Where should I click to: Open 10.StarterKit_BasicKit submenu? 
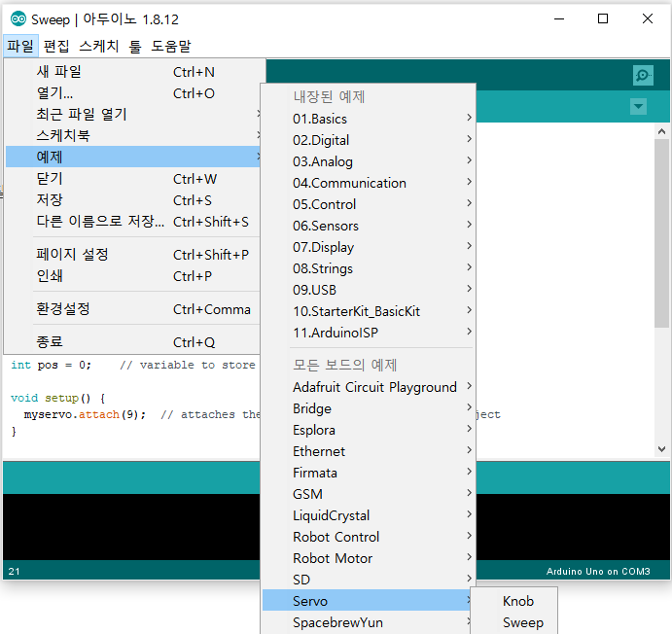369,311
